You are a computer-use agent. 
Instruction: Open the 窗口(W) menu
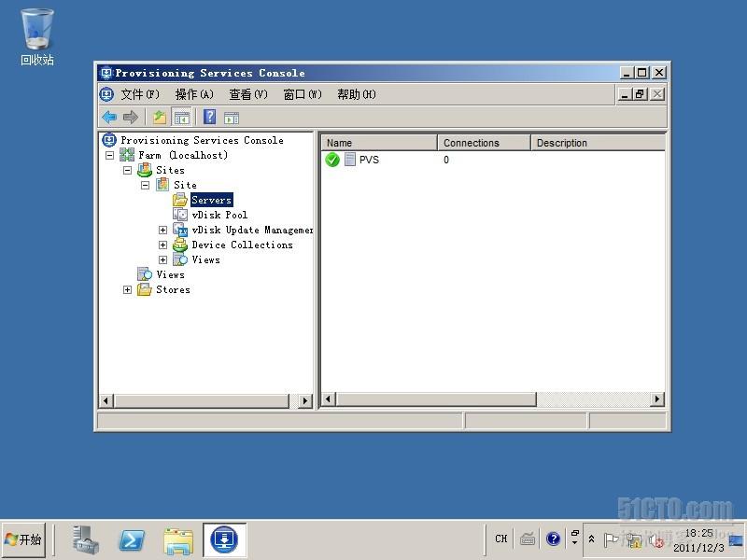coord(303,94)
